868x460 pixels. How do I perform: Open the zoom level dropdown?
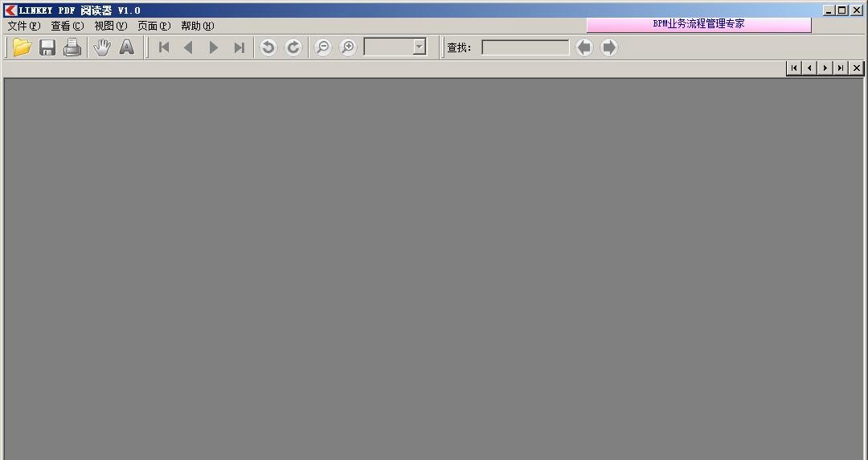pyautogui.click(x=420, y=47)
